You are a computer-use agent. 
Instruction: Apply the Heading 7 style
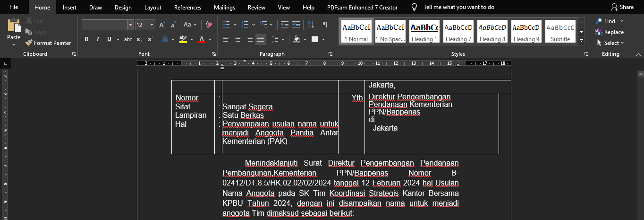point(458,31)
